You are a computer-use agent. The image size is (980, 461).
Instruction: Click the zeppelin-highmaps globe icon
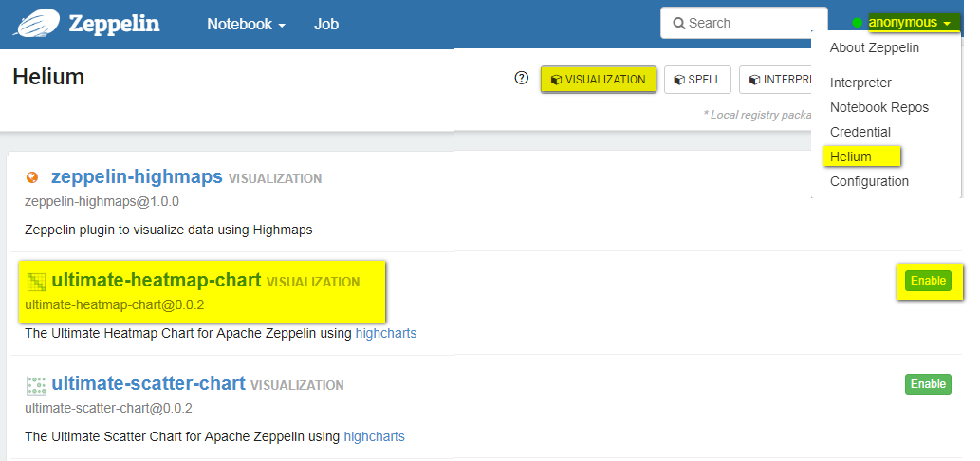pyautogui.click(x=32, y=178)
